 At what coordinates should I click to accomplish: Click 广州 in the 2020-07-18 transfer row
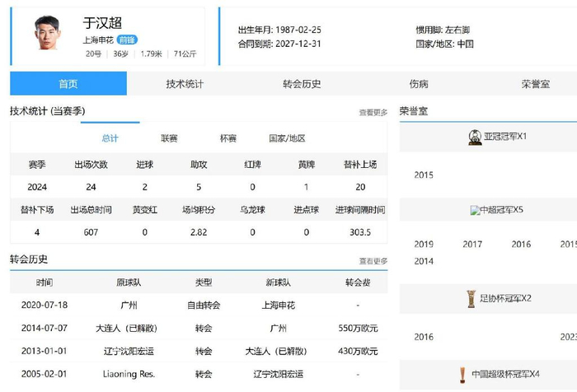[x=129, y=306]
